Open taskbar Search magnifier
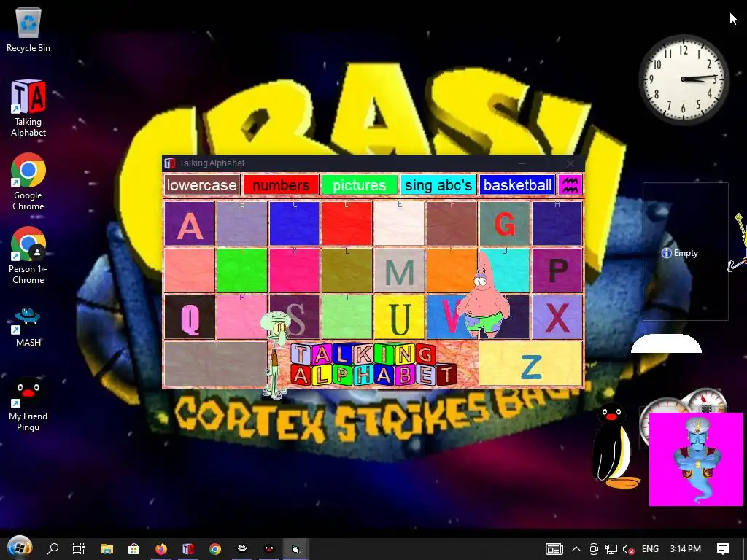 [x=53, y=549]
